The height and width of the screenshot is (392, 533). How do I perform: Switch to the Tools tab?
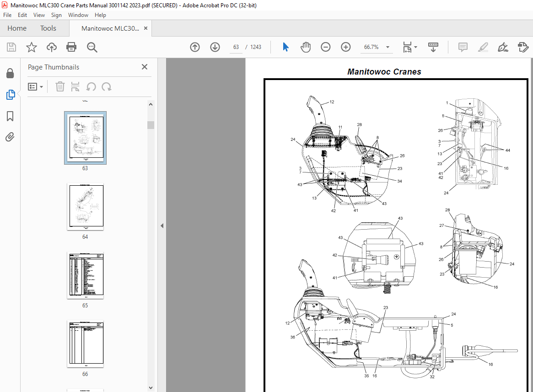pos(48,28)
